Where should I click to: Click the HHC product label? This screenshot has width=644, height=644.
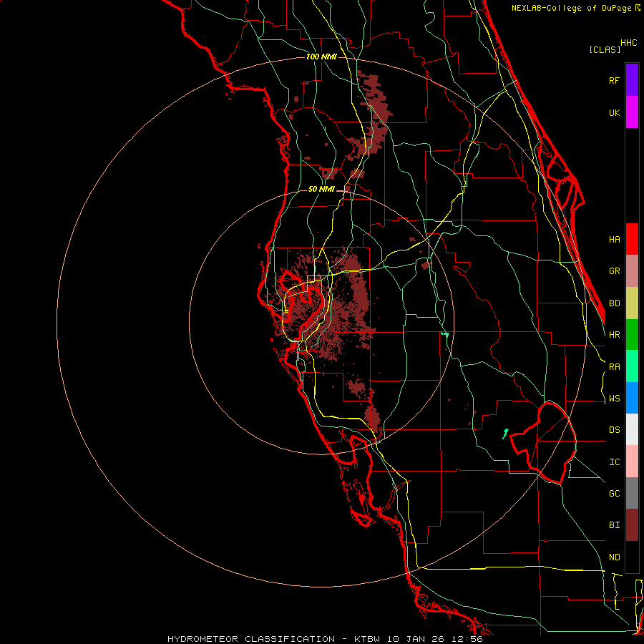[628, 43]
